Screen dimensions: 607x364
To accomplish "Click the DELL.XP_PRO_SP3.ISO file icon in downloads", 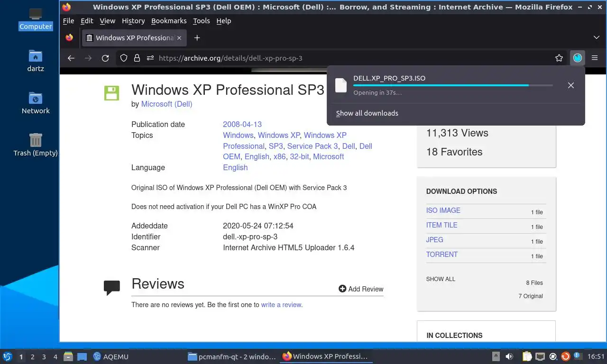I will click(x=341, y=85).
